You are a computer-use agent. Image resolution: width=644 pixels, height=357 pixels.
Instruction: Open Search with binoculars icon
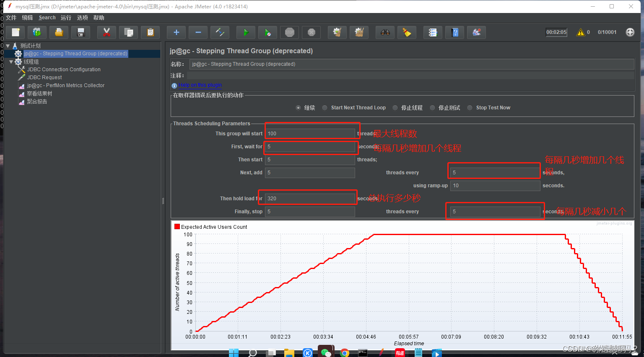coord(385,32)
